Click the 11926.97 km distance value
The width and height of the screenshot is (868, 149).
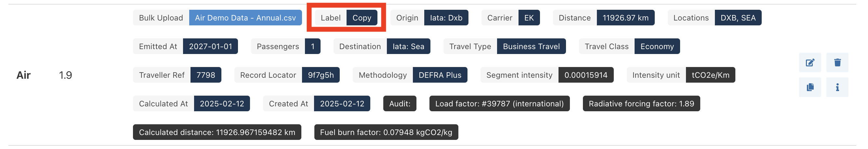[625, 18]
